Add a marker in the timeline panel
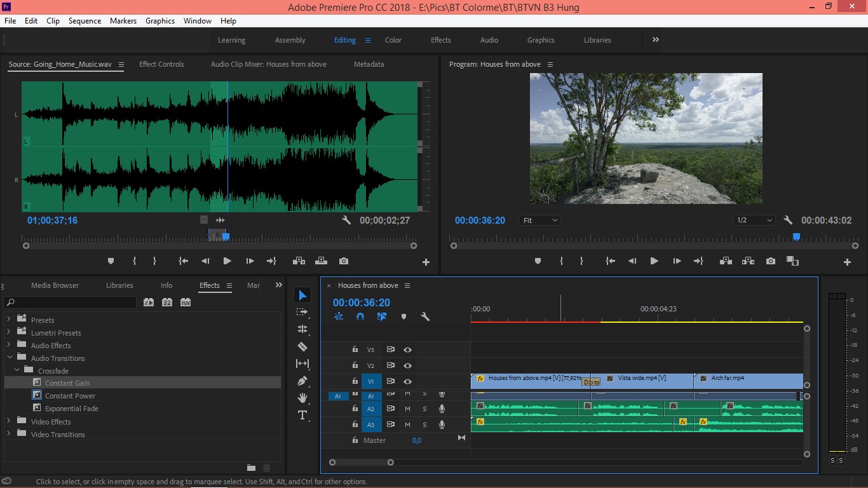The height and width of the screenshot is (488, 868). point(403,316)
